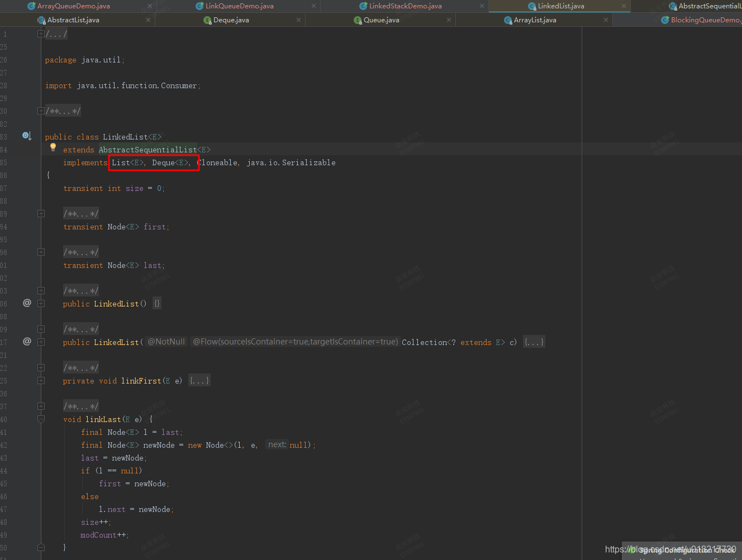Click the class icon on BlockingQueueDemo tab

[665, 20]
